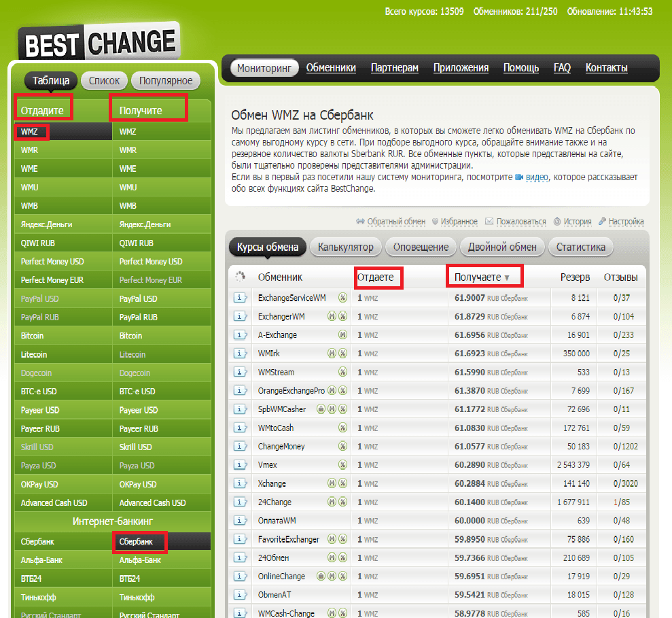This screenshot has width=672, height=618.
Task: Open info icon for ChangeMoney row
Action: tap(240, 446)
